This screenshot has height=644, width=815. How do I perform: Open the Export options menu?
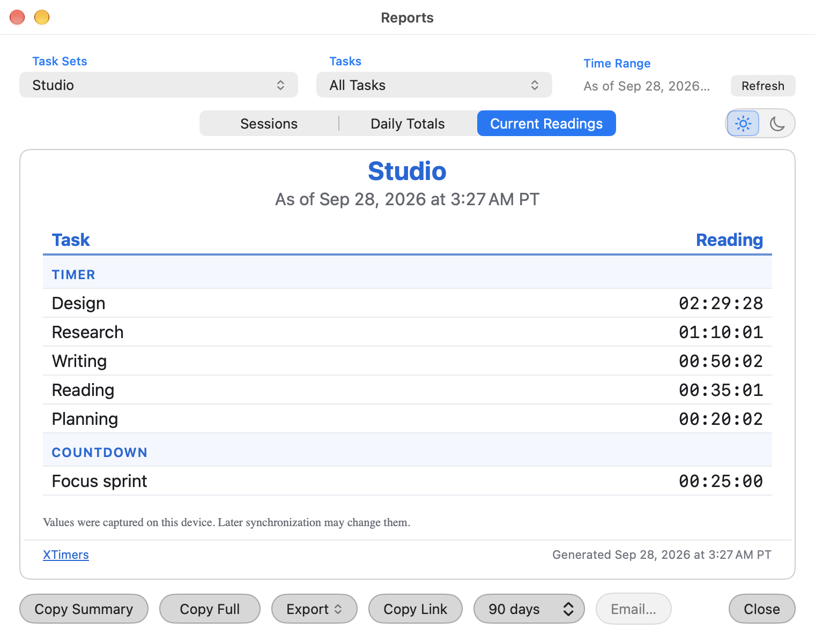pyautogui.click(x=314, y=609)
